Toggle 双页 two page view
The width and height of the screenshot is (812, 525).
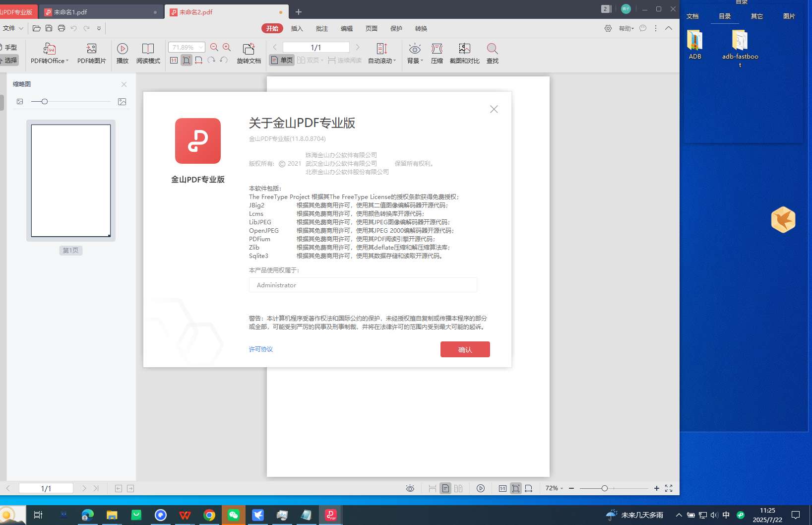[310, 61]
